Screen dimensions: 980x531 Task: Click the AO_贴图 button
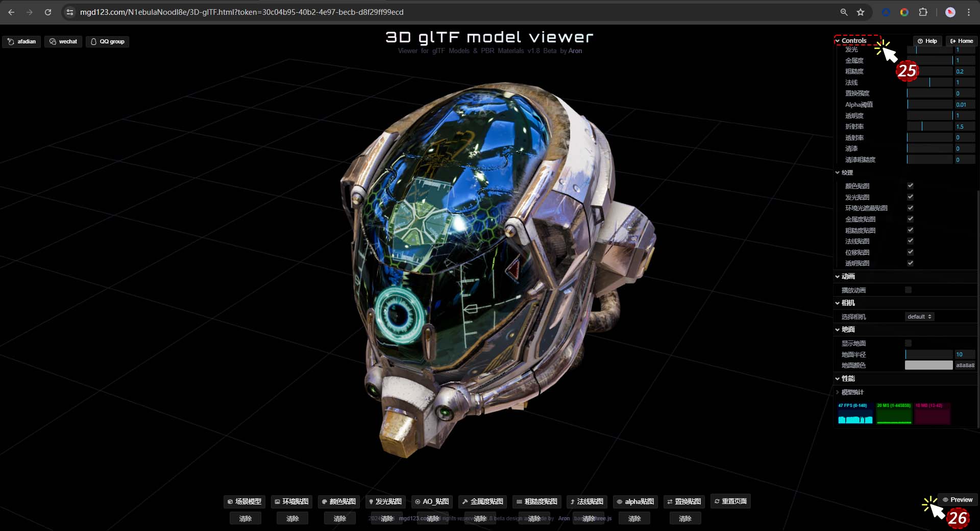pos(432,501)
